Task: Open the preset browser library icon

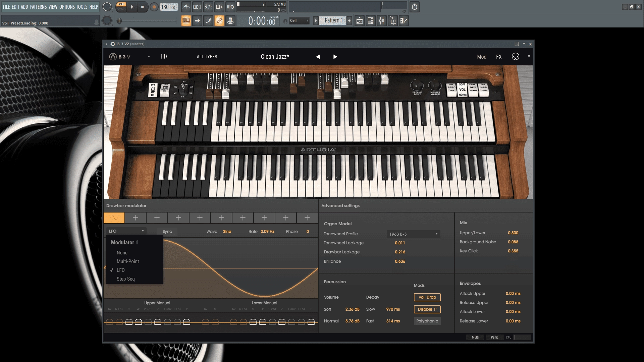Action: (x=164, y=57)
